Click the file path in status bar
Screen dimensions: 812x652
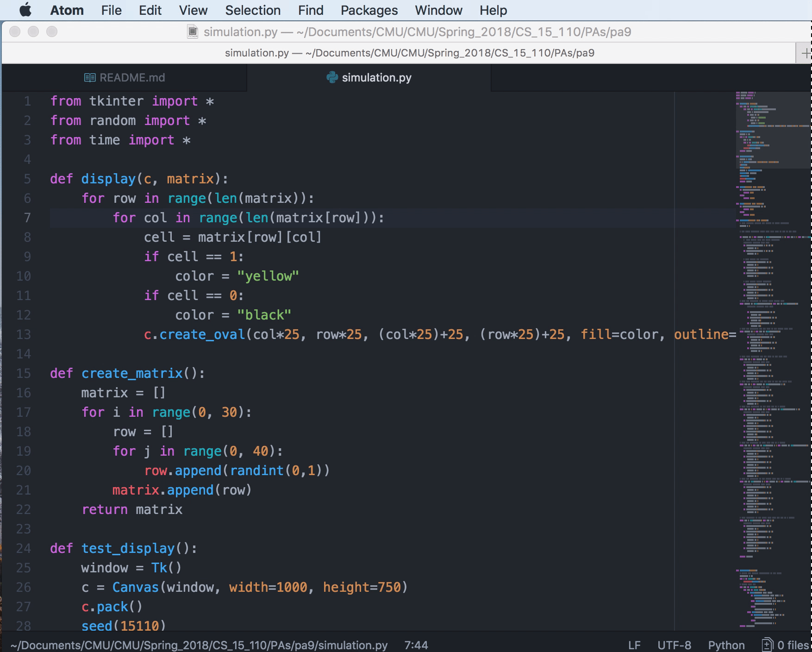coord(199,645)
